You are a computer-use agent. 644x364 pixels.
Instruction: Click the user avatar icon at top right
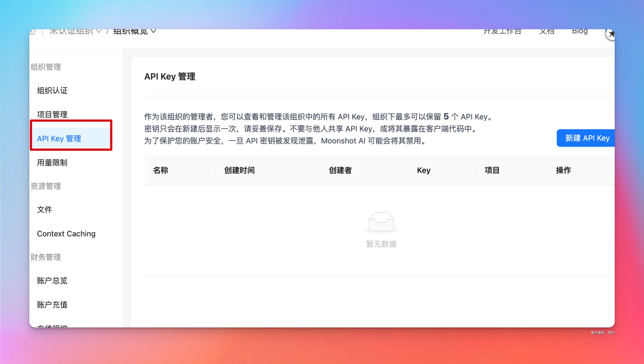(x=610, y=34)
